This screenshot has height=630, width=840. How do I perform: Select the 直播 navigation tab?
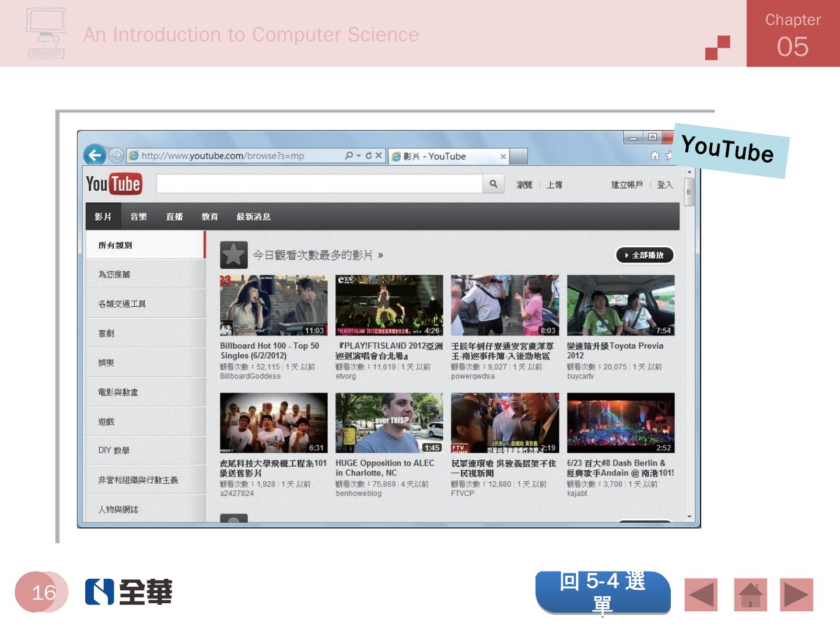pyautogui.click(x=174, y=217)
